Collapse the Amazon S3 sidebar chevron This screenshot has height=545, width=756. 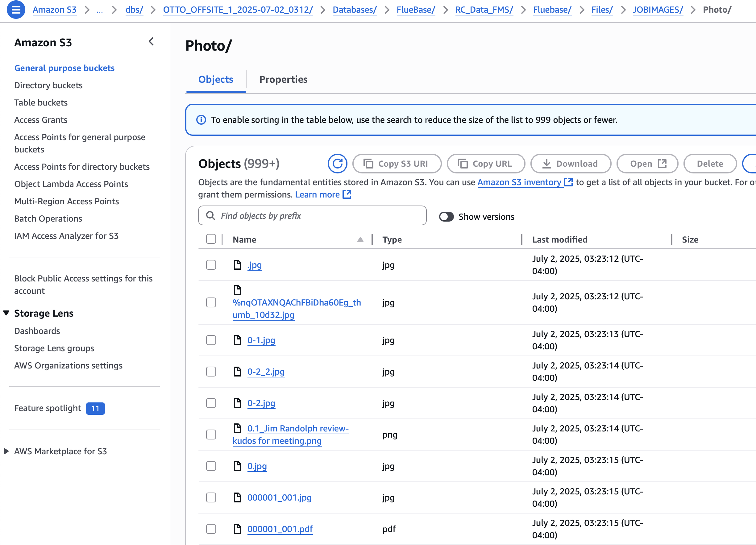click(151, 42)
